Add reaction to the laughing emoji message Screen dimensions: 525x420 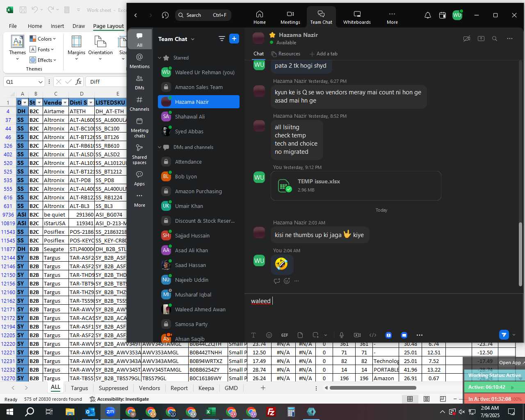click(287, 281)
